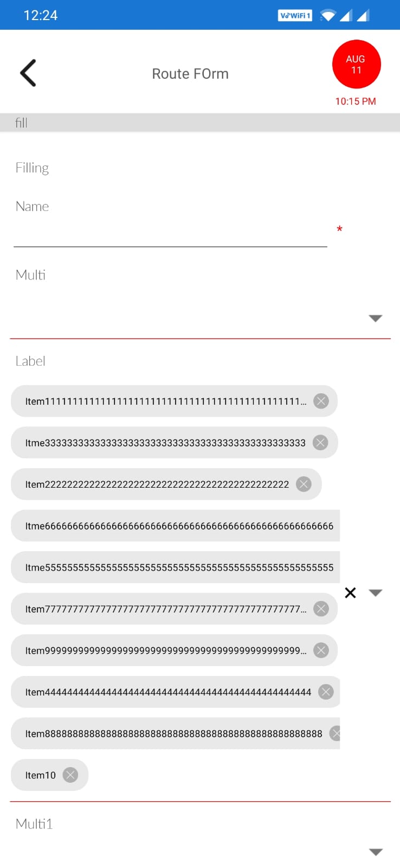Remove the Item9999... chip
The image size is (400, 868).
(x=321, y=650)
